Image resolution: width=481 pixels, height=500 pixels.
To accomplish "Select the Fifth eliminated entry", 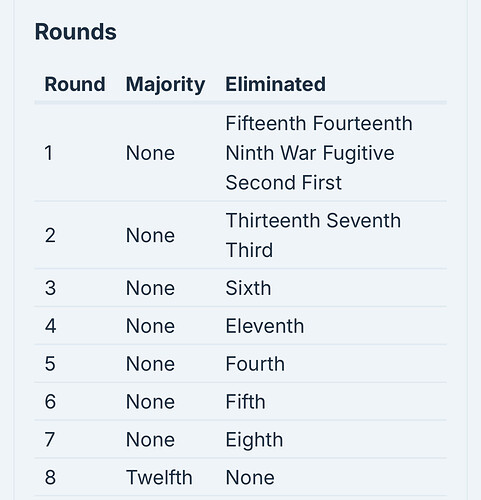I will point(245,402).
